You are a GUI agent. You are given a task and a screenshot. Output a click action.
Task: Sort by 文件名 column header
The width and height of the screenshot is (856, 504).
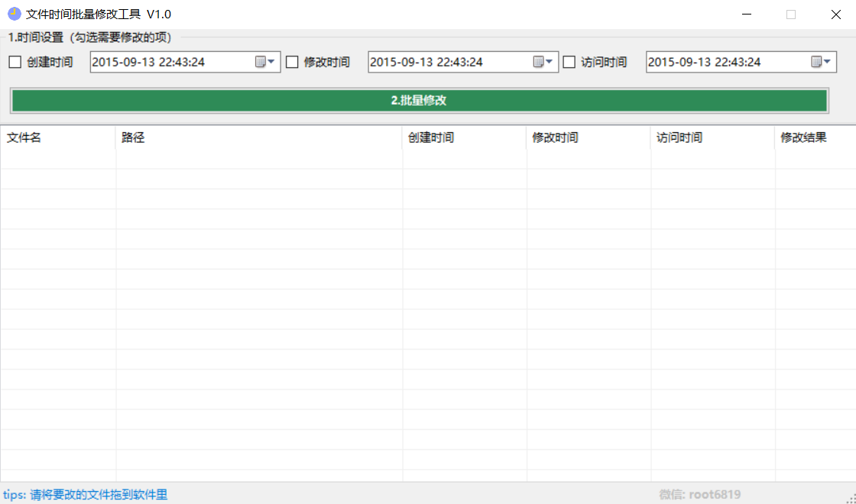coord(57,138)
